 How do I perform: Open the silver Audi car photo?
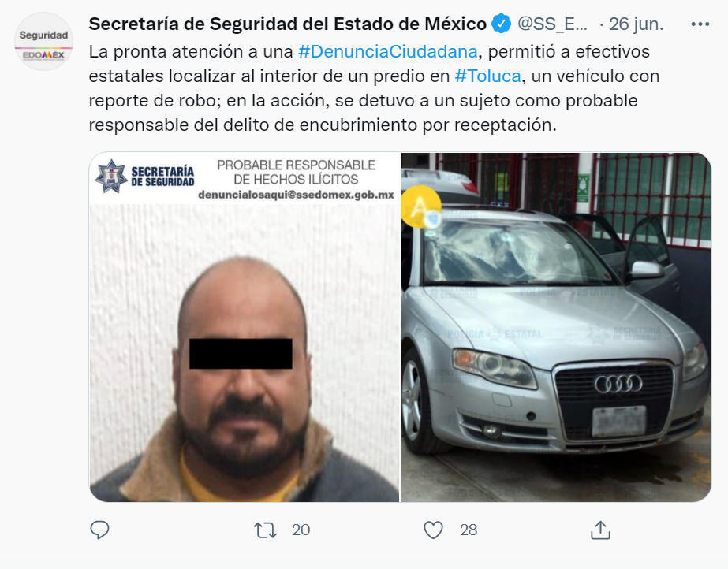pyautogui.click(x=556, y=327)
